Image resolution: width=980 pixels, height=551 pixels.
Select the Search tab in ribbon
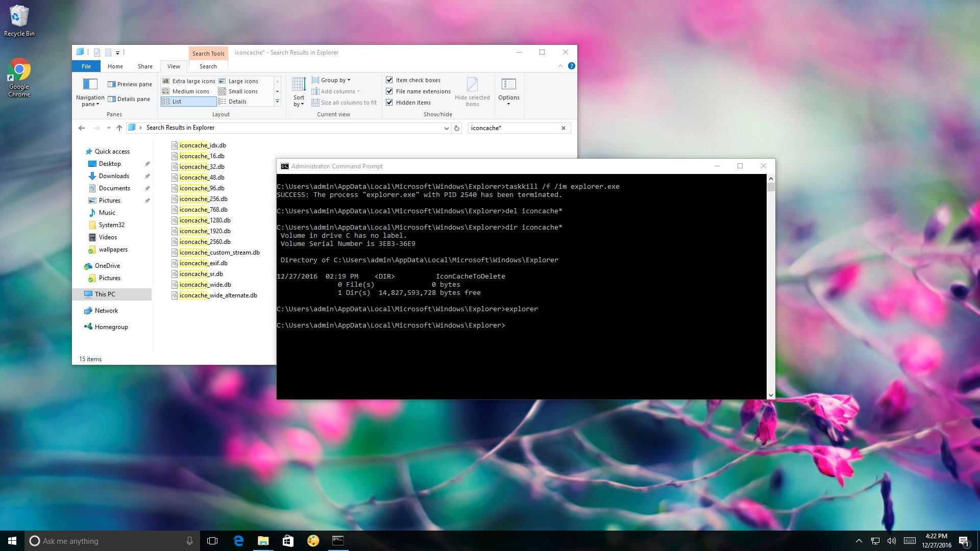[x=208, y=66]
